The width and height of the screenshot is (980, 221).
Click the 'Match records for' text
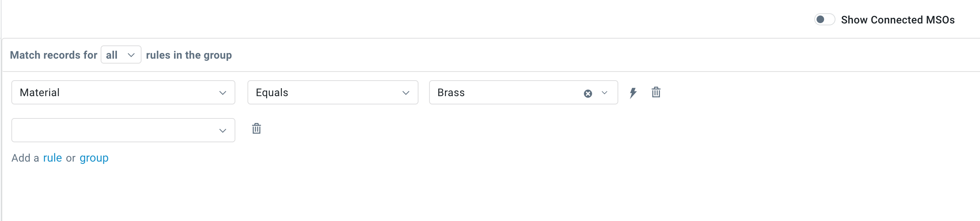54,55
